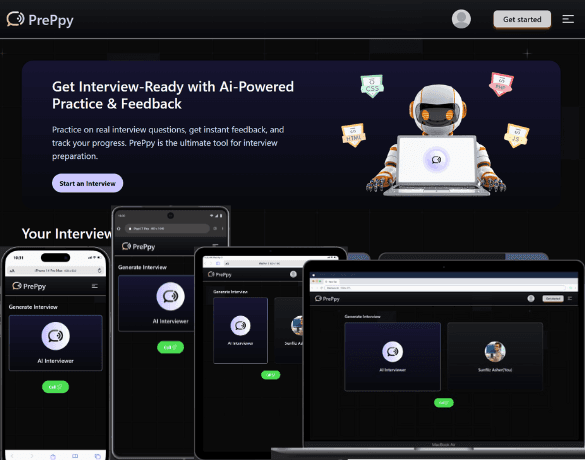585x460 pixels.
Task: Click the pink PHP badge icon
Action: tap(501, 84)
